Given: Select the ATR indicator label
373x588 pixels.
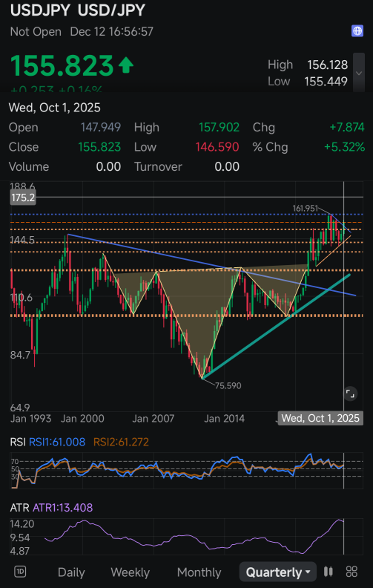Looking at the screenshot, I should [x=20, y=508].
